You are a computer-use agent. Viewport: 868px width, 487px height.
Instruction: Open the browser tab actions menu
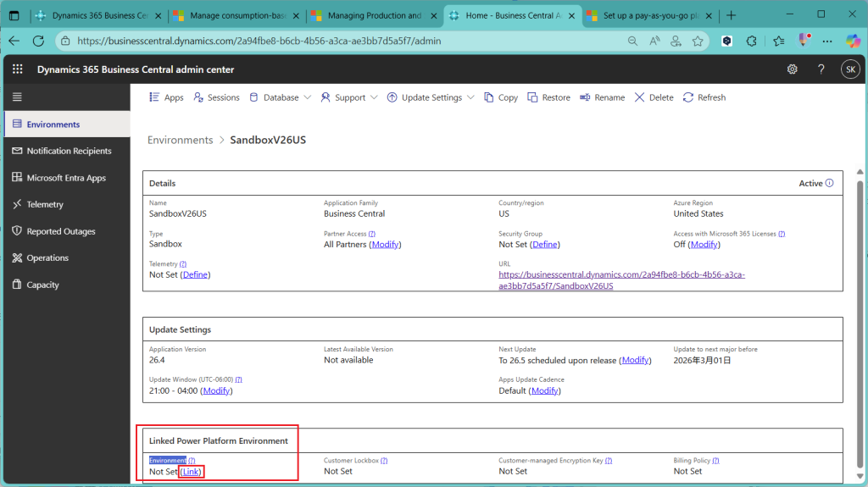[x=14, y=15]
